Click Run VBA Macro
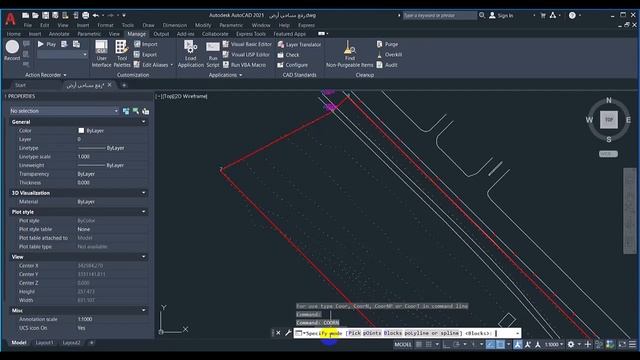The height and width of the screenshot is (360, 640). coord(244,64)
